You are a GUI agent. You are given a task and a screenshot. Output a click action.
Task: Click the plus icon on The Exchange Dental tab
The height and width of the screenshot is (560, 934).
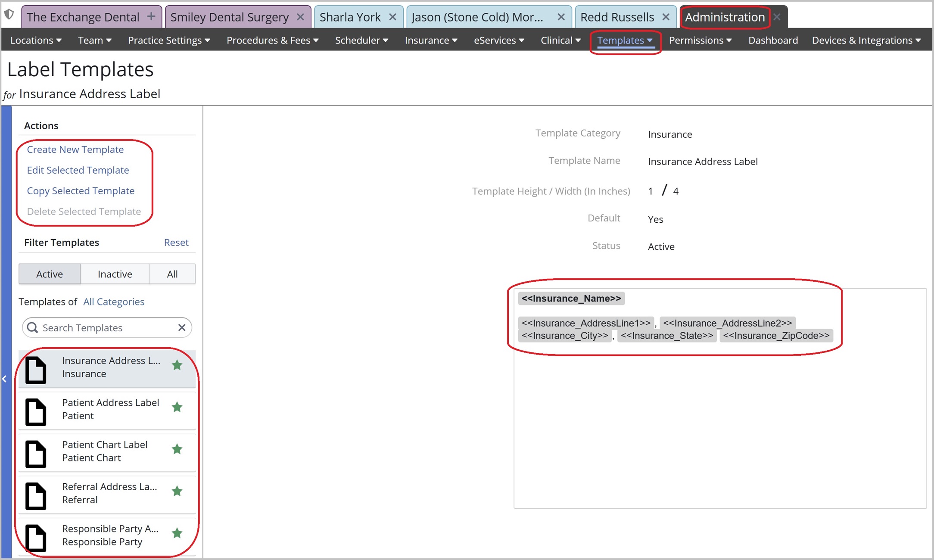pyautogui.click(x=151, y=16)
